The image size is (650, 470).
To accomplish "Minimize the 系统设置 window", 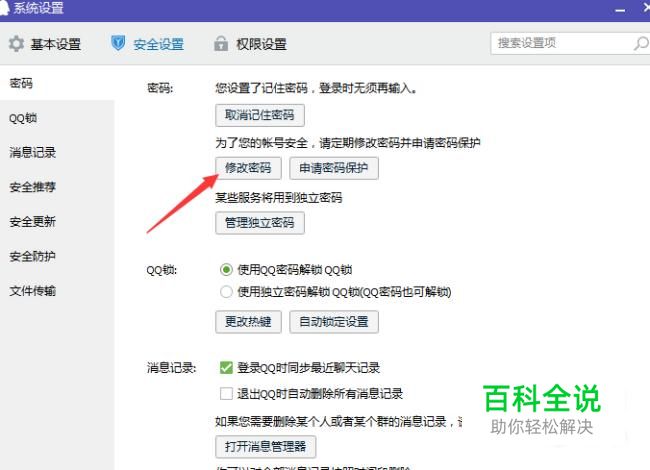I will [x=620, y=10].
